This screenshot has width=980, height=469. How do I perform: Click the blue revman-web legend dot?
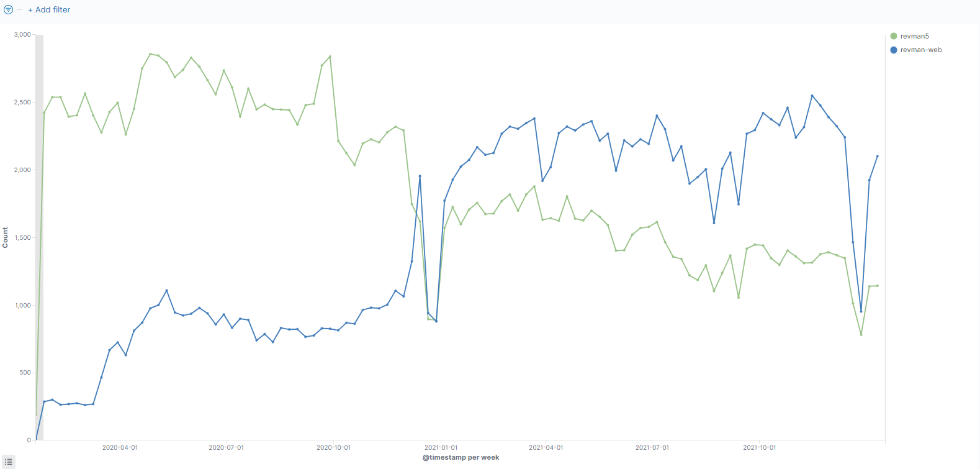coord(894,50)
